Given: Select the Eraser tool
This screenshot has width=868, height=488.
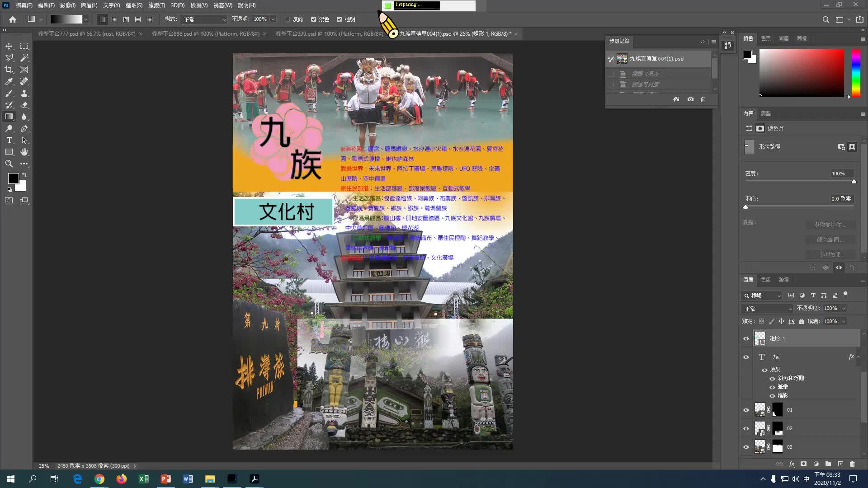Looking at the screenshot, I should coord(24,105).
